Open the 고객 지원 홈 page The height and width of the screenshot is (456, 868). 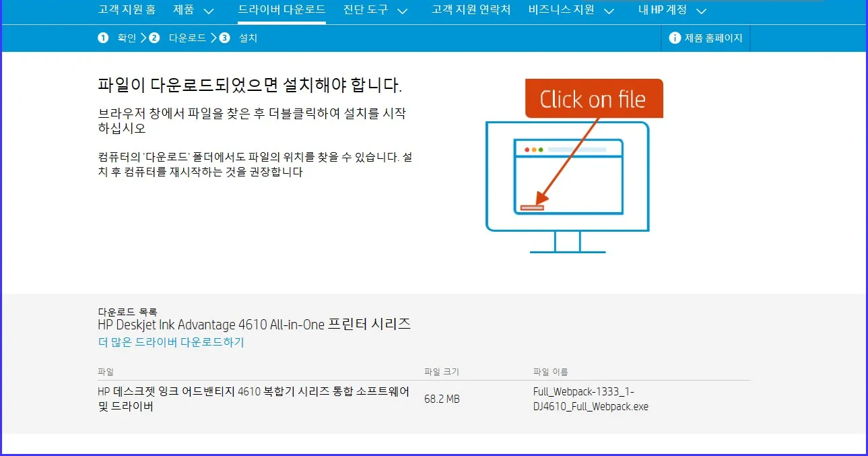(x=127, y=9)
